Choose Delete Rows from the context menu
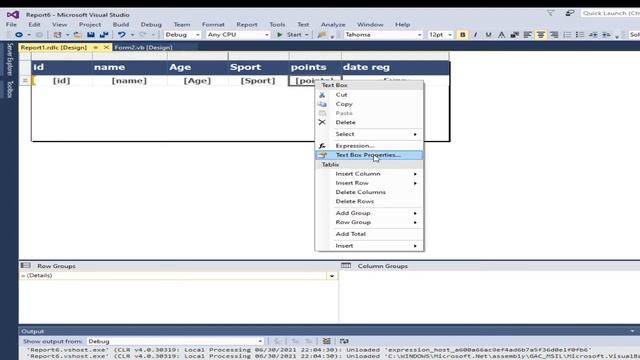This screenshot has width=640, height=360. [x=369, y=201]
